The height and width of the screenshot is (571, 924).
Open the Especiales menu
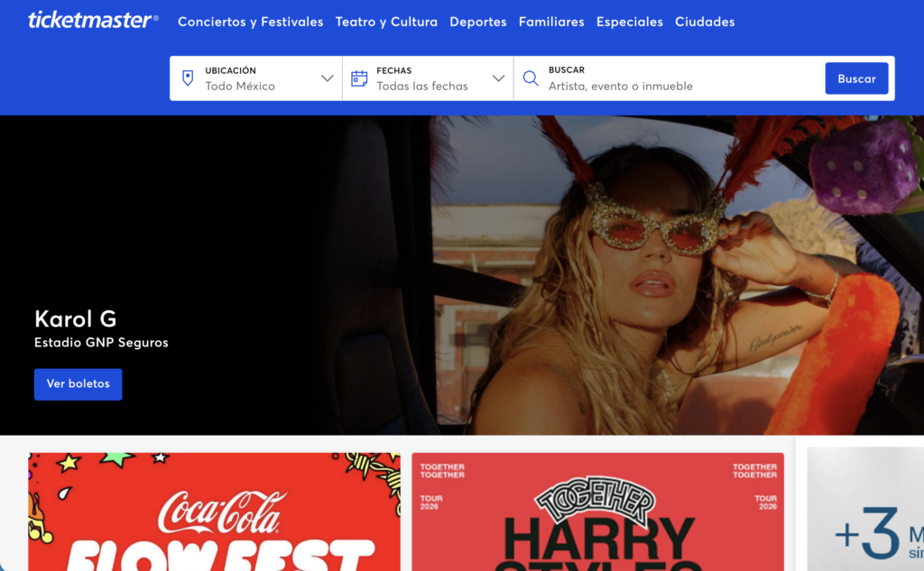629,22
